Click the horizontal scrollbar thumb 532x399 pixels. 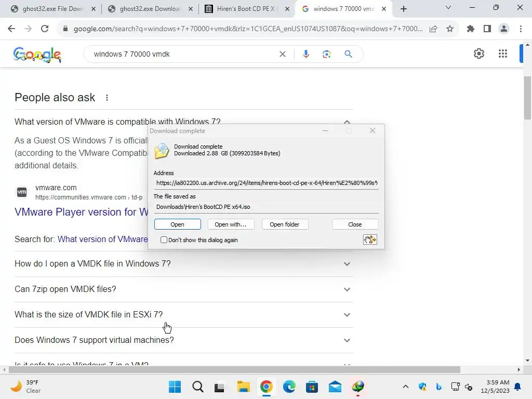pos(234,369)
